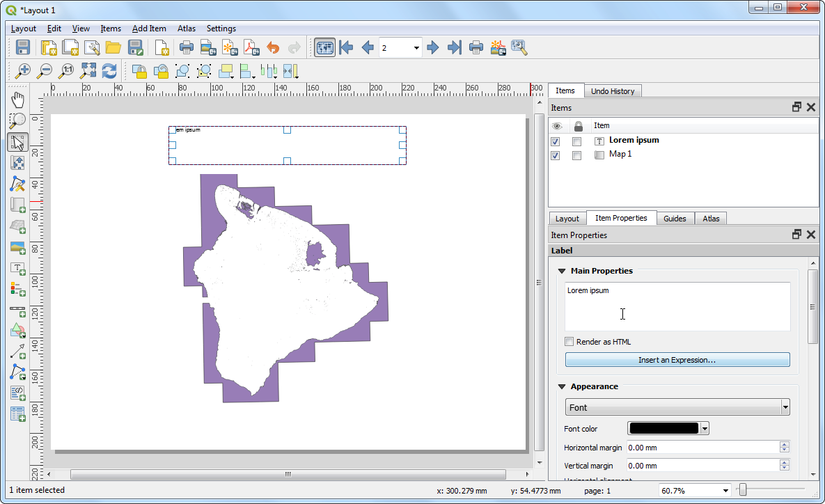Click the Save Project icon
Screen dimensions: 825x504
23,47
